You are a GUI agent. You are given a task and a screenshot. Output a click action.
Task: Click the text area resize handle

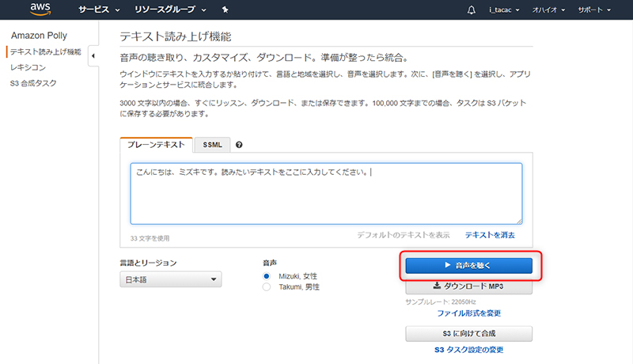pos(519,221)
